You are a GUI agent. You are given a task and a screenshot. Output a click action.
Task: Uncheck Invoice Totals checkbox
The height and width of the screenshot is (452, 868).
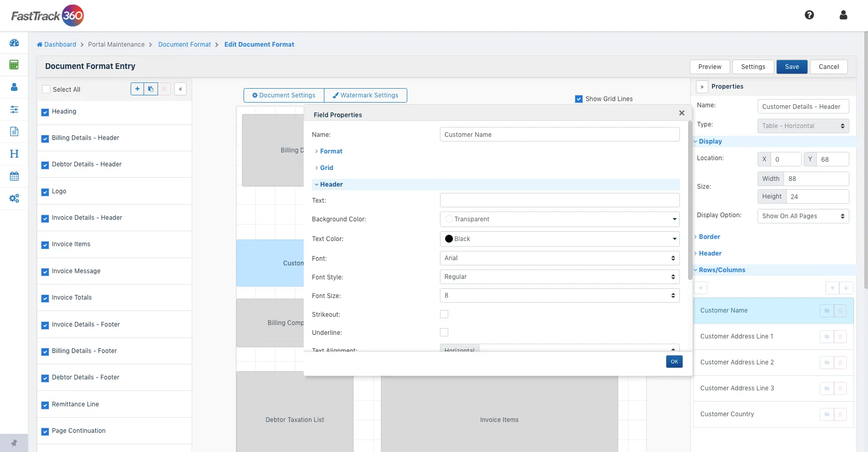pyautogui.click(x=45, y=298)
